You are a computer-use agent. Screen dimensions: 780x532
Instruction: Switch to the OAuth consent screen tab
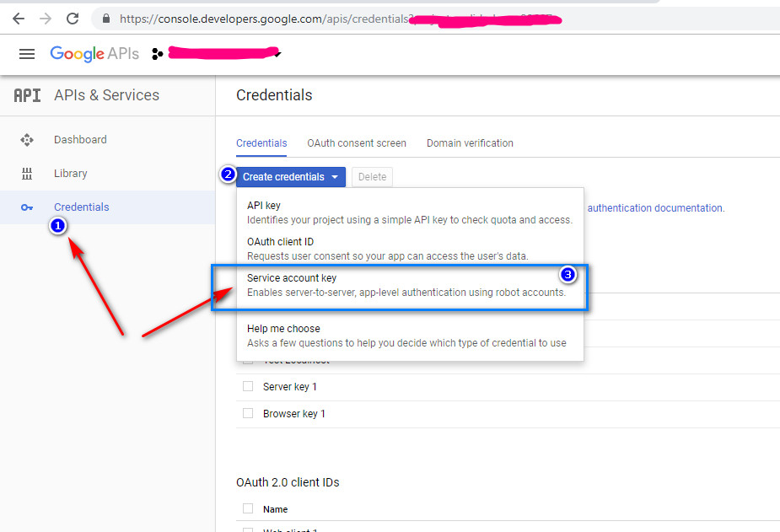point(357,143)
